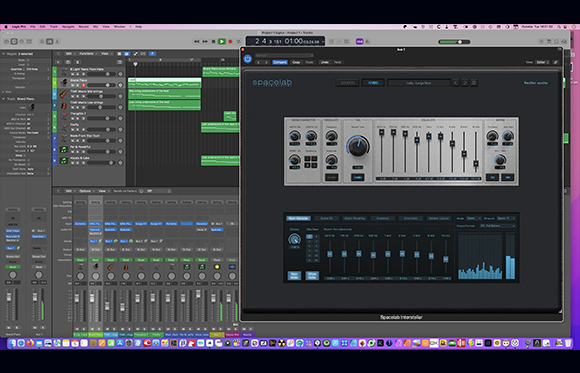Toggle the blue button under Reverb Time
The width and height of the screenshot is (580, 373).
click(357, 177)
